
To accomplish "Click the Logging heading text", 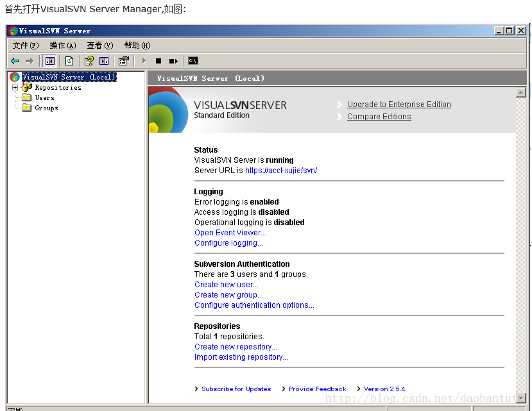I will click(209, 192).
